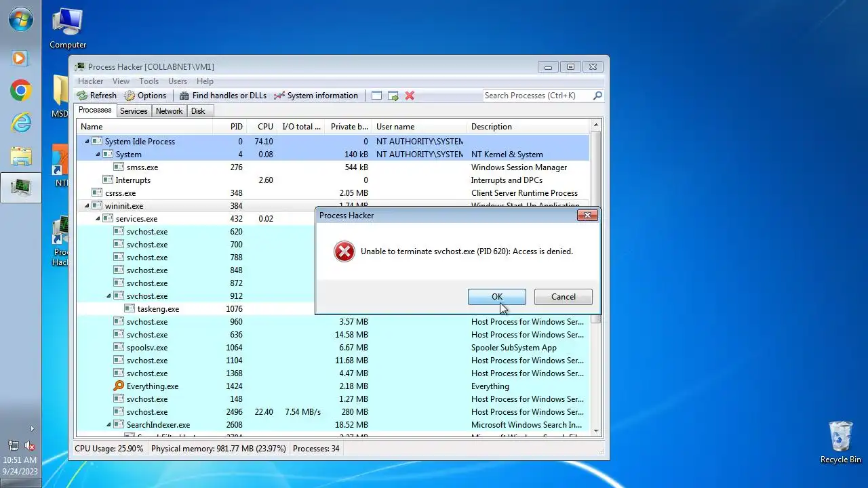The width and height of the screenshot is (868, 488).
Task: Select the Processes tab
Action: tap(95, 110)
